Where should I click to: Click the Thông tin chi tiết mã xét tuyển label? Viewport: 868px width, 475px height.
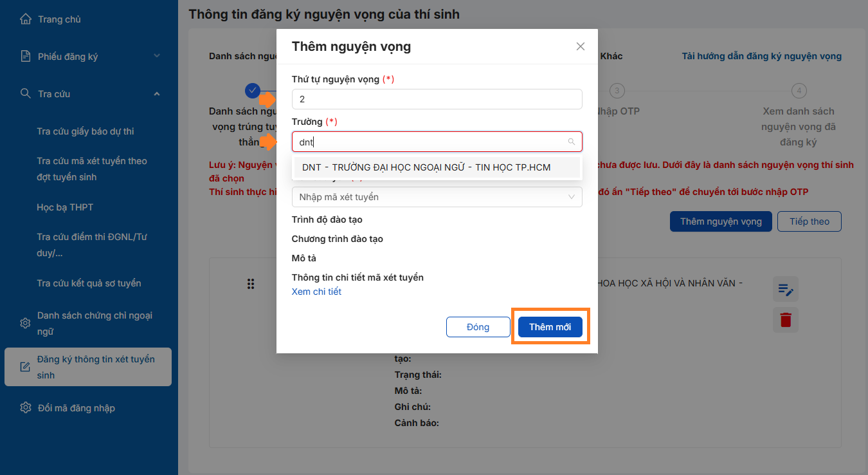(357, 277)
